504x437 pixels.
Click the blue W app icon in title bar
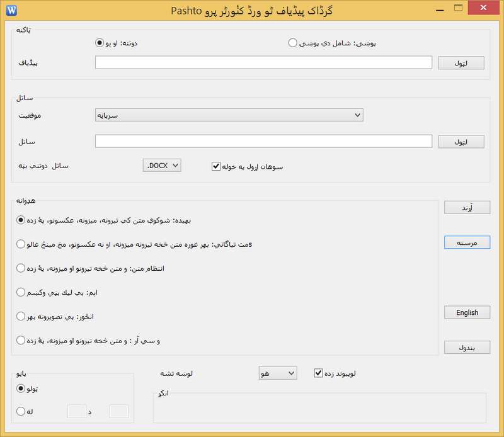(12, 9)
